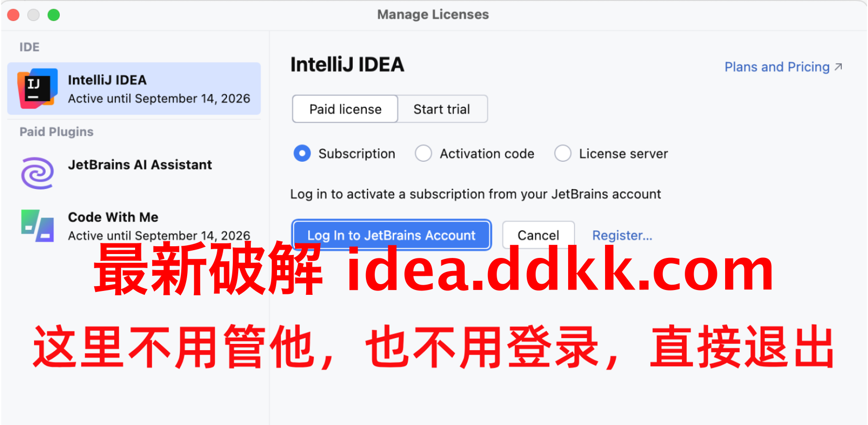
Task: Click Log In to JetBrains Account button
Action: pos(391,235)
